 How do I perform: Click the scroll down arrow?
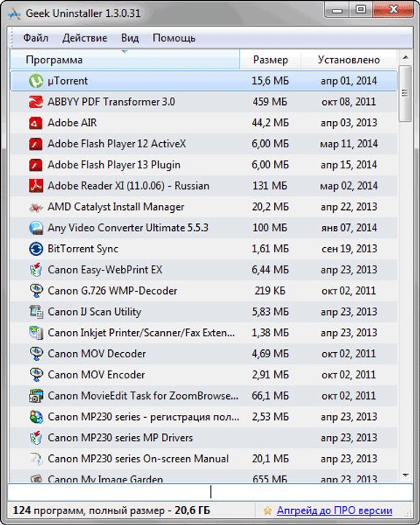click(x=405, y=475)
